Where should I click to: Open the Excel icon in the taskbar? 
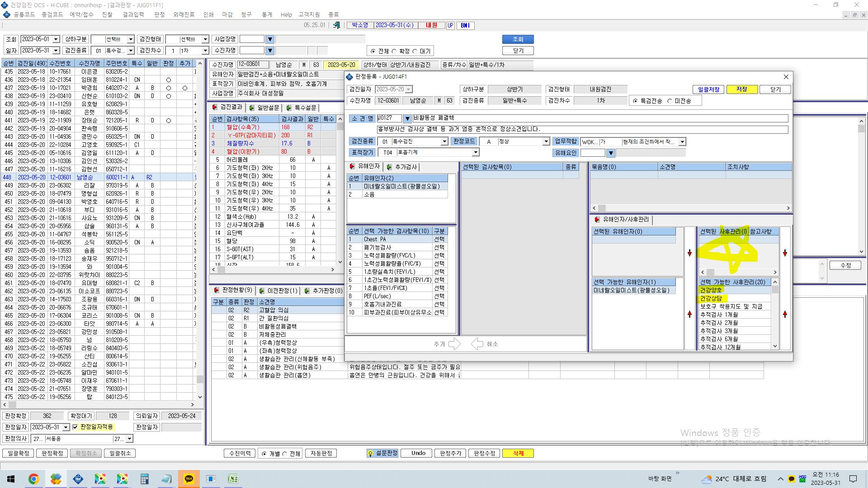click(x=233, y=479)
